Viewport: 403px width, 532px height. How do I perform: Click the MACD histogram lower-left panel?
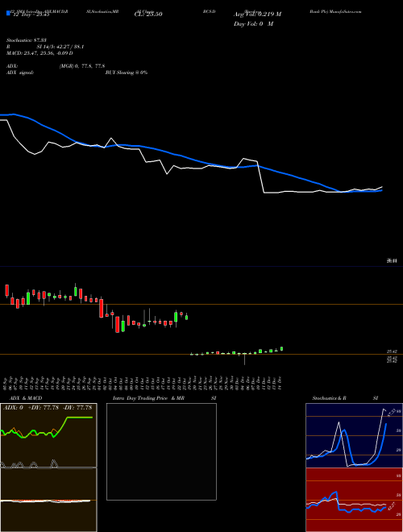pos(48,500)
